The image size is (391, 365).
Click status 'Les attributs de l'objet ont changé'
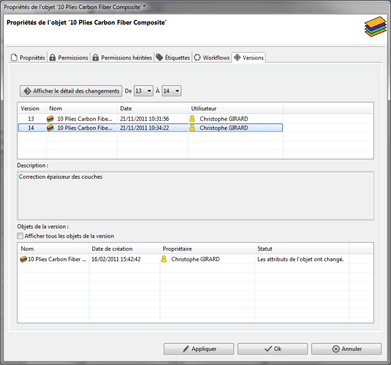pos(300,259)
